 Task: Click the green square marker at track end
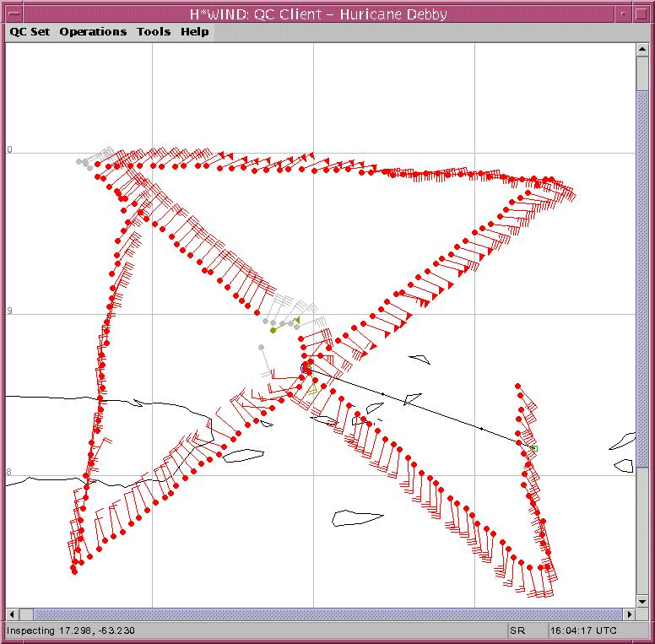[x=534, y=448]
